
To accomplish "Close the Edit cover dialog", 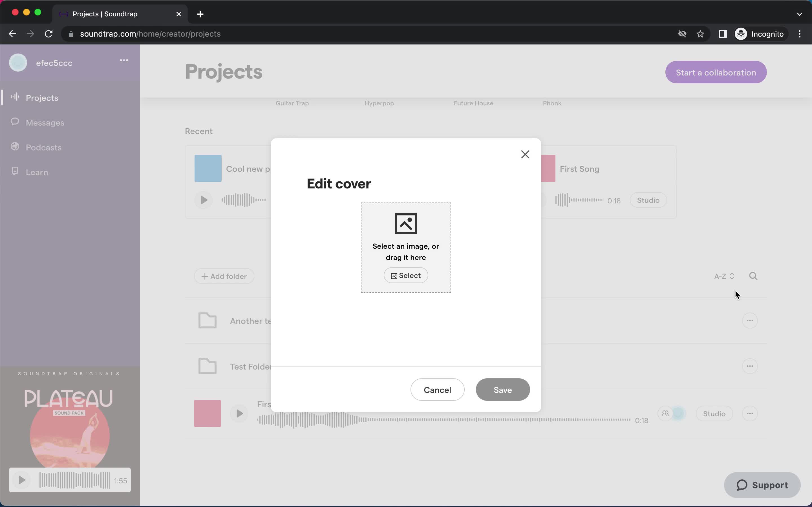I will pos(525,154).
